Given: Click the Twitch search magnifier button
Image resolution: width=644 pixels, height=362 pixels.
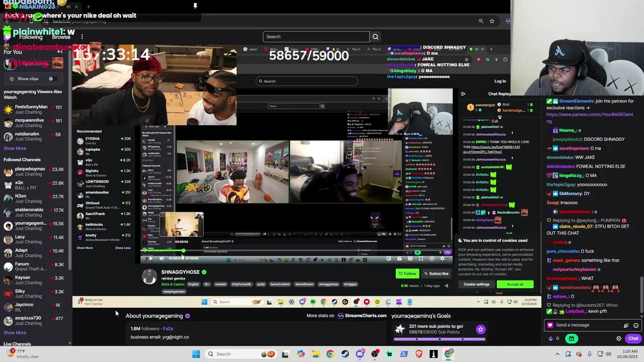Looking at the screenshot, I should [x=375, y=37].
